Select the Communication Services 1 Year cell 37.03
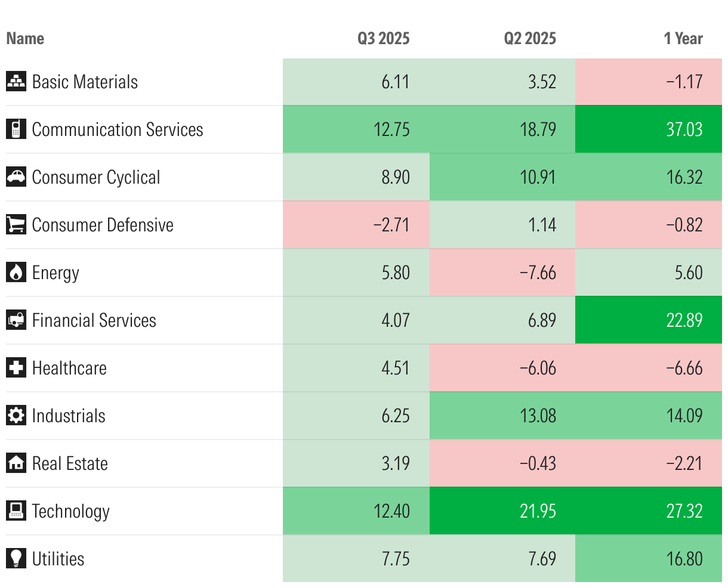 (x=684, y=129)
